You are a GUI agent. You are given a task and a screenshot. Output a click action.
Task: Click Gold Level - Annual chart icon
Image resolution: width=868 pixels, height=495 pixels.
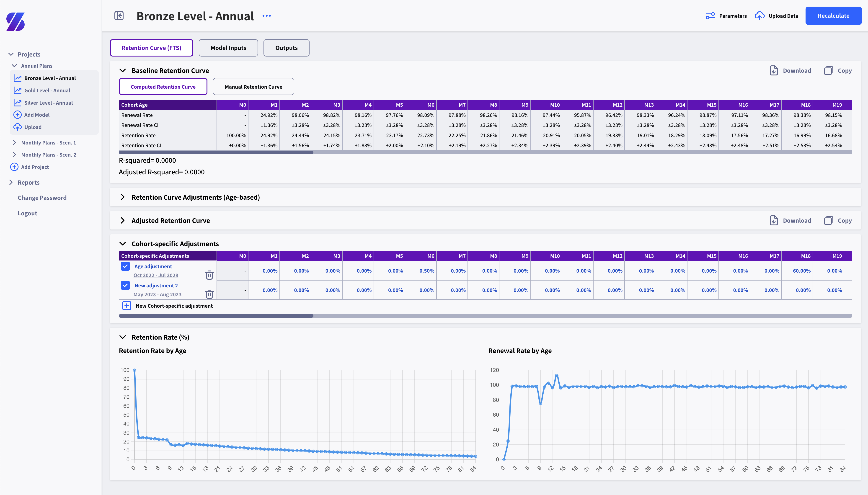click(x=17, y=90)
